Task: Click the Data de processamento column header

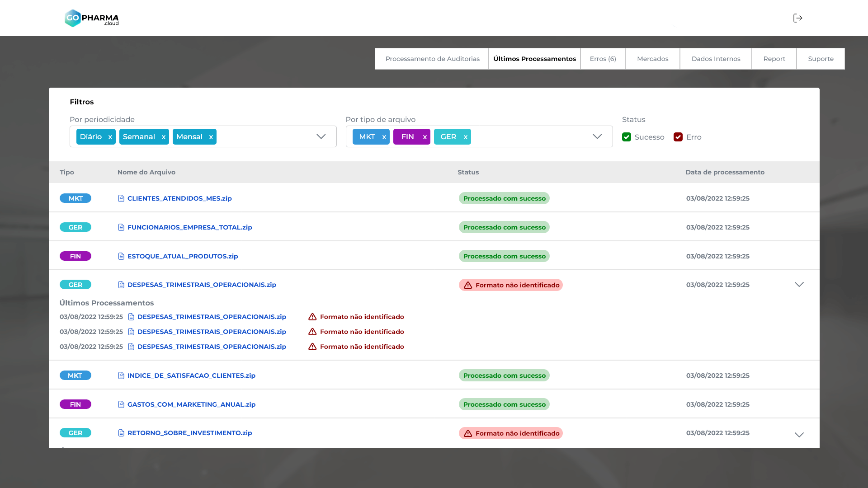Action: click(725, 172)
